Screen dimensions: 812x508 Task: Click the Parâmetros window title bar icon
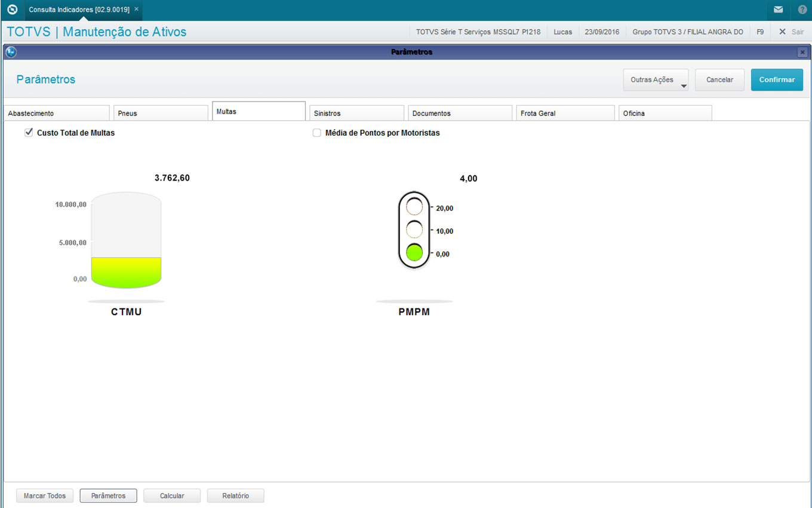click(x=10, y=52)
